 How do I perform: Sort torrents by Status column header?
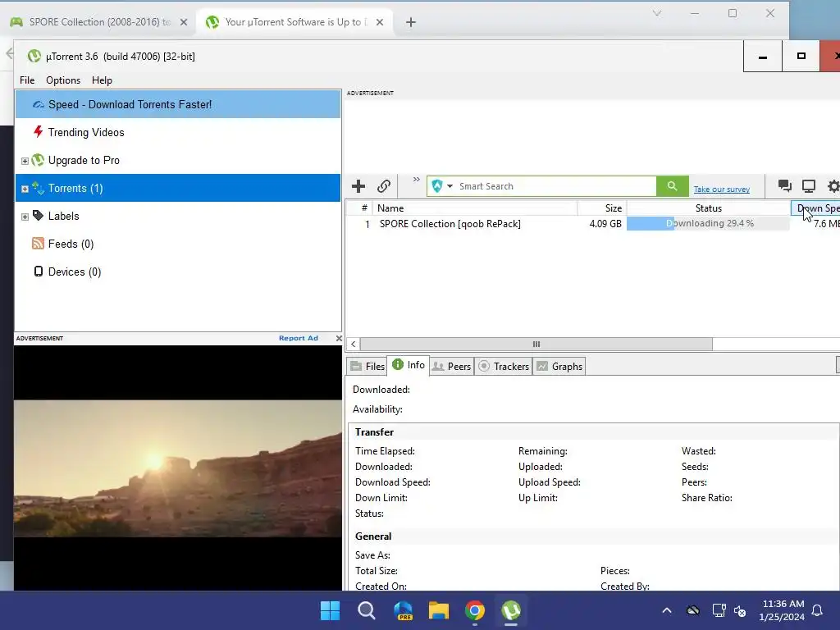[709, 208]
